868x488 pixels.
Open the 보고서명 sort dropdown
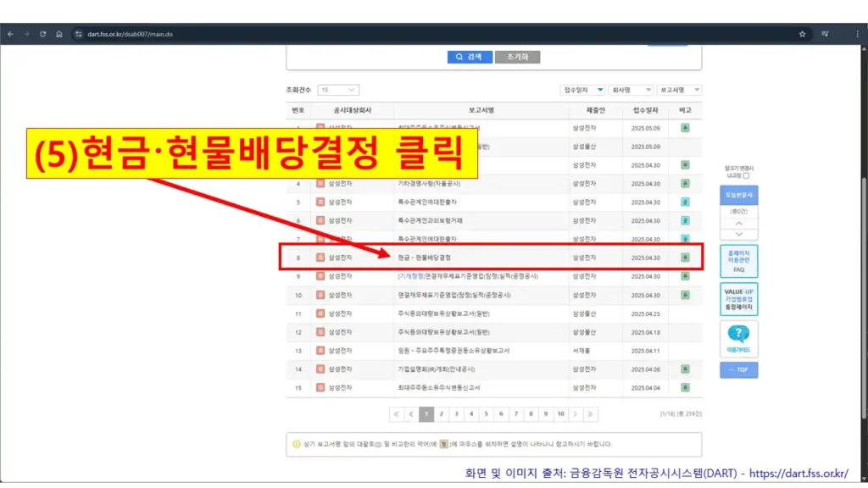679,90
